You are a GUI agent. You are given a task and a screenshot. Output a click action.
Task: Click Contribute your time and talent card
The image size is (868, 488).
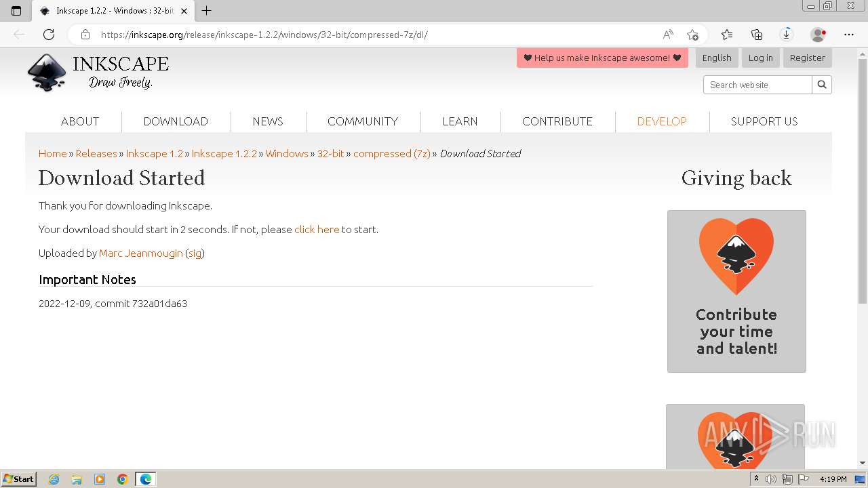tap(736, 291)
